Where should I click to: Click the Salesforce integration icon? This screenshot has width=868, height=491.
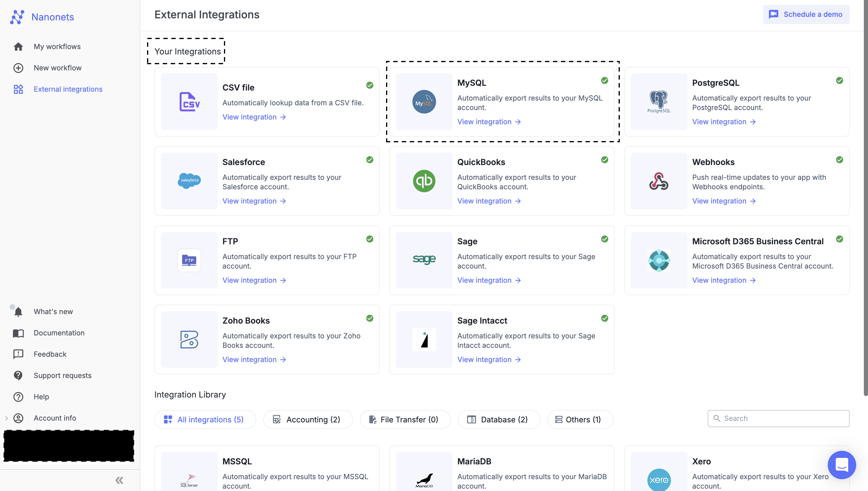click(189, 180)
